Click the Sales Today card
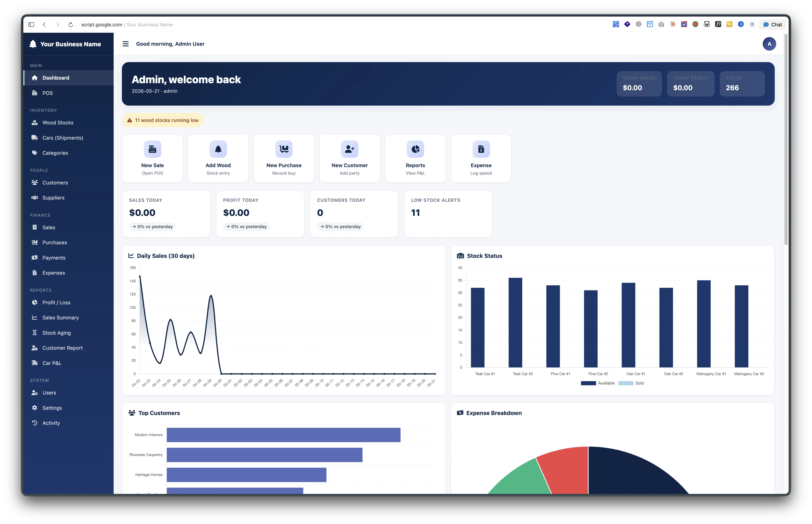The width and height of the screenshot is (812, 524). [x=166, y=214]
